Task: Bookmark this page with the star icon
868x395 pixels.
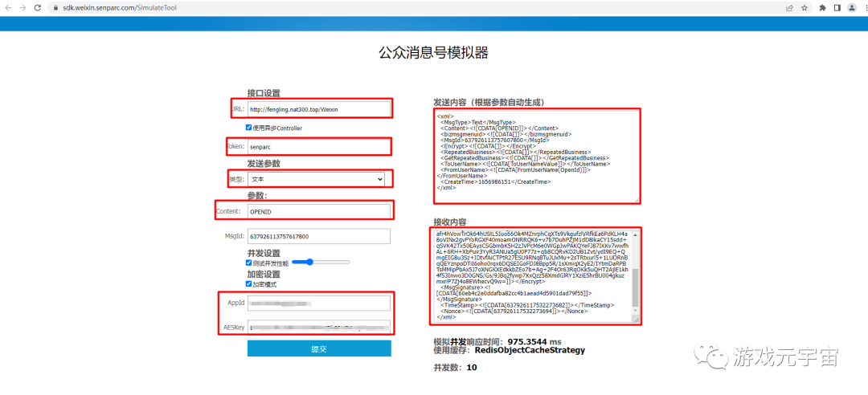Action: coord(805,8)
